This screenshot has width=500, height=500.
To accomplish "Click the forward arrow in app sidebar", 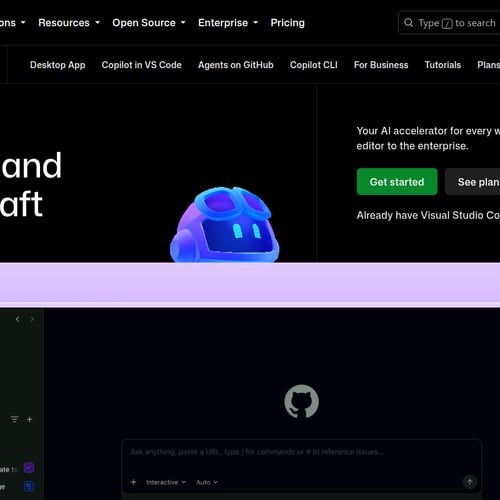I will pyautogui.click(x=32, y=319).
